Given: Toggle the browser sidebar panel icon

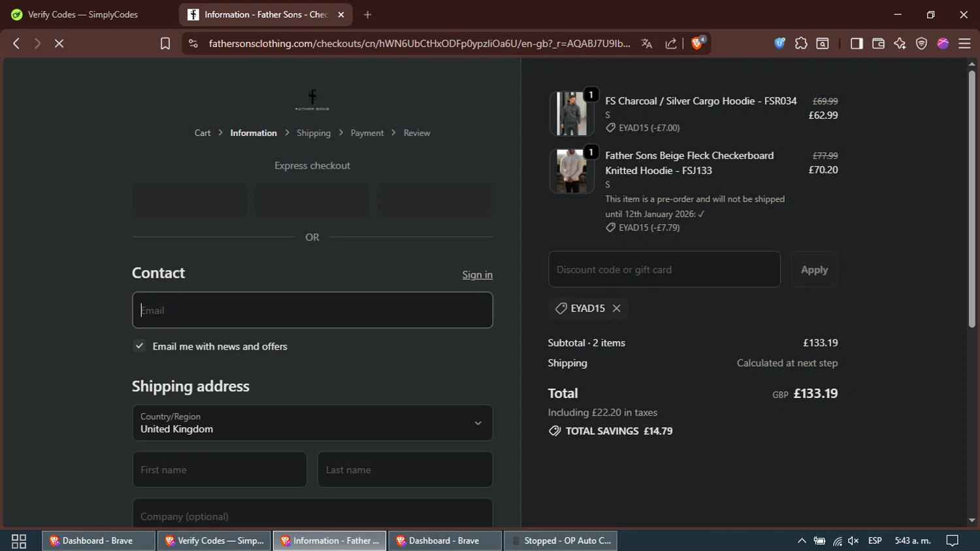Looking at the screenshot, I should coord(857,43).
